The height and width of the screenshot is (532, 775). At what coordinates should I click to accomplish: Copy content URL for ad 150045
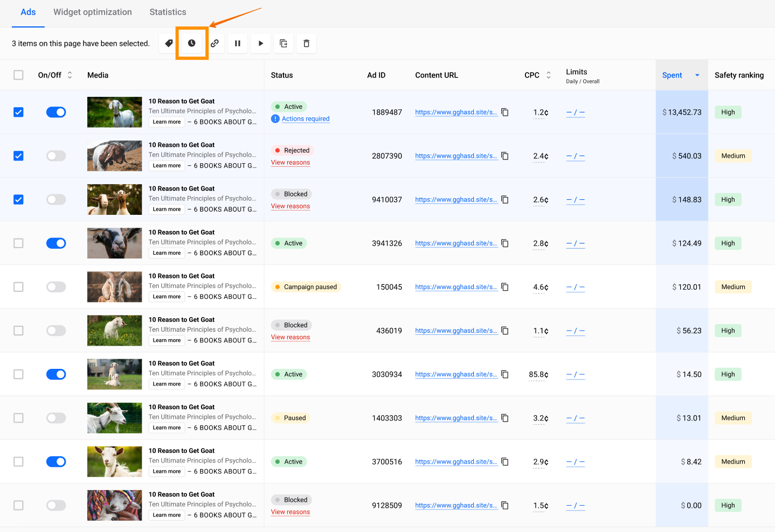(505, 287)
